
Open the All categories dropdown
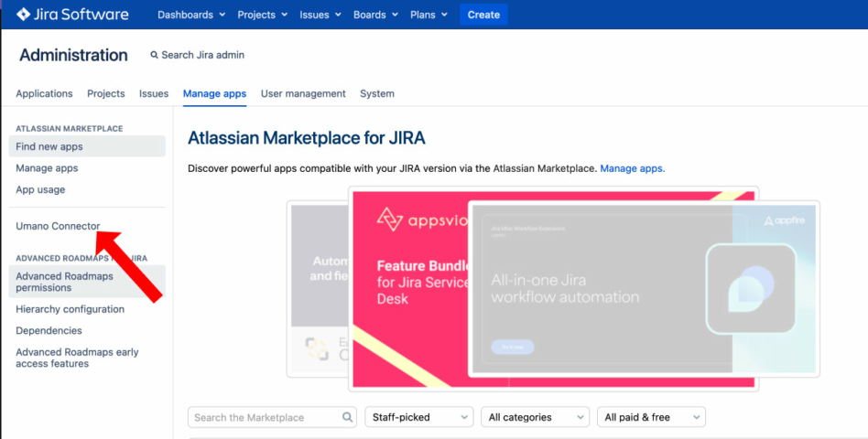pyautogui.click(x=536, y=417)
